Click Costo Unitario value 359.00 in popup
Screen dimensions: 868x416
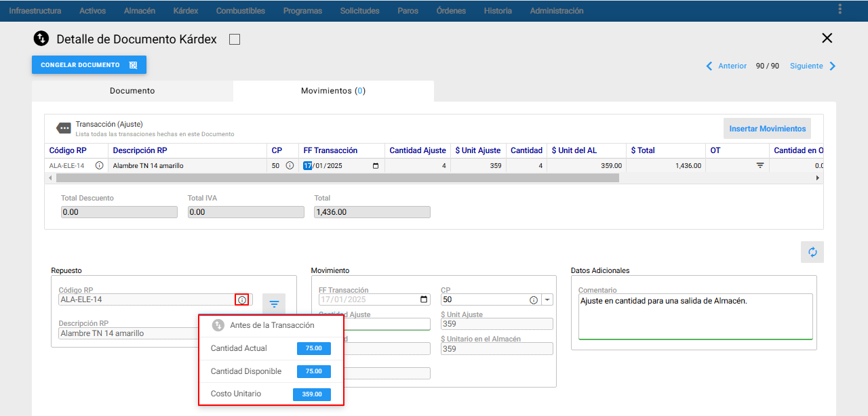[x=312, y=394]
